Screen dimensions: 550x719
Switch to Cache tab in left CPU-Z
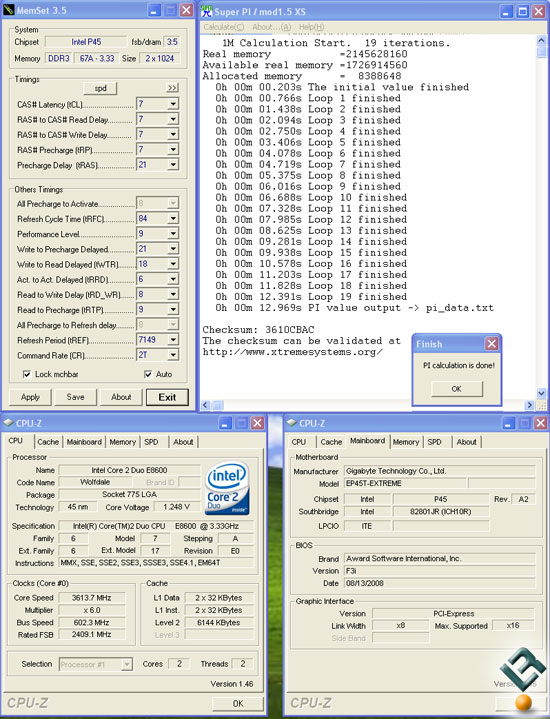48,442
